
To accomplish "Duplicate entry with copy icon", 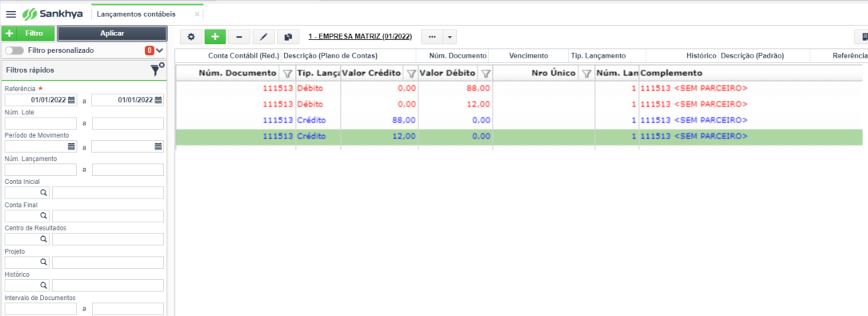I will pyautogui.click(x=288, y=37).
